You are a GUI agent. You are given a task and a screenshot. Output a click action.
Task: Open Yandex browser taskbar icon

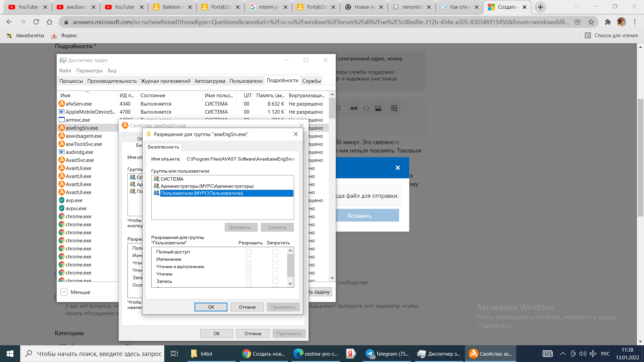(x=351, y=354)
